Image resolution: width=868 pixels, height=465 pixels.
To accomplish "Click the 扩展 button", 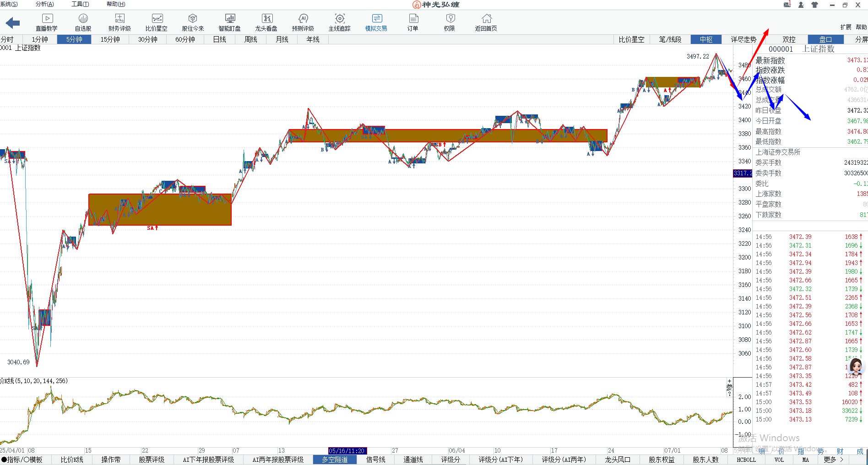I will coord(846,27).
